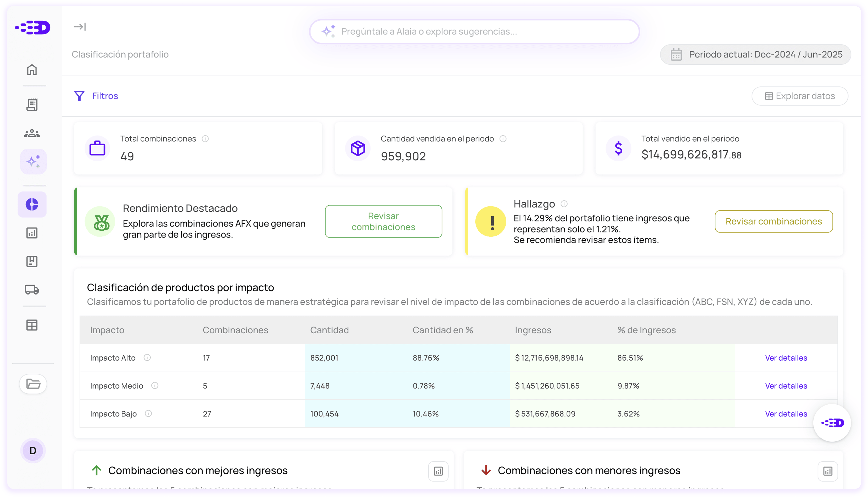Open chart view for mejores ingresos
Screen dimensions: 868x497
438,471
